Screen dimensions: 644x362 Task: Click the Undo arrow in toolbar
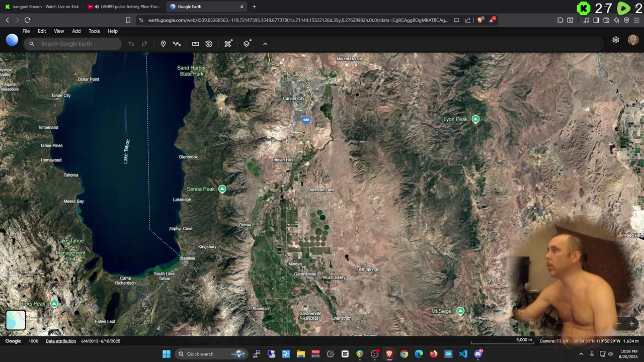tap(131, 44)
